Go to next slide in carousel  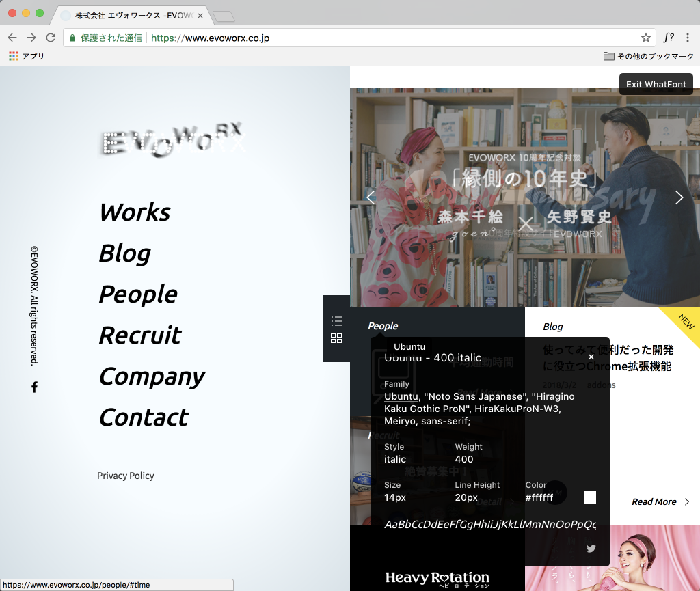(x=679, y=197)
